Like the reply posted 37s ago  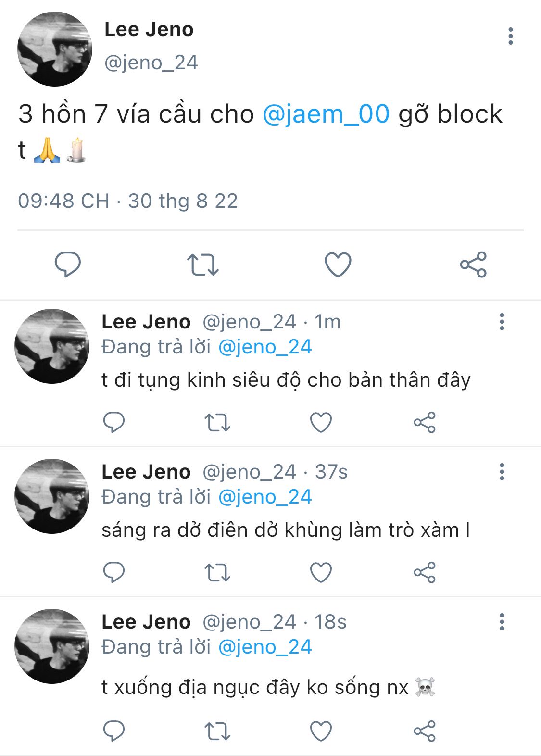click(x=321, y=572)
